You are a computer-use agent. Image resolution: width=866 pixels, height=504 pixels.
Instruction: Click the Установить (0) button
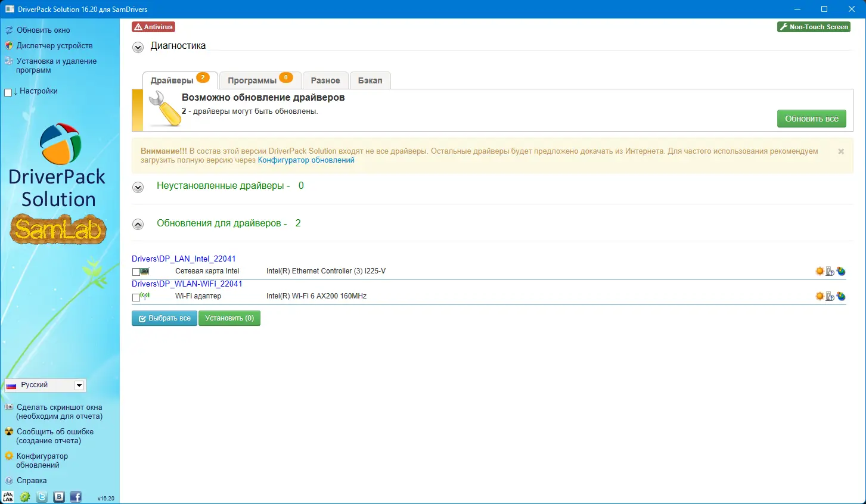tap(229, 318)
